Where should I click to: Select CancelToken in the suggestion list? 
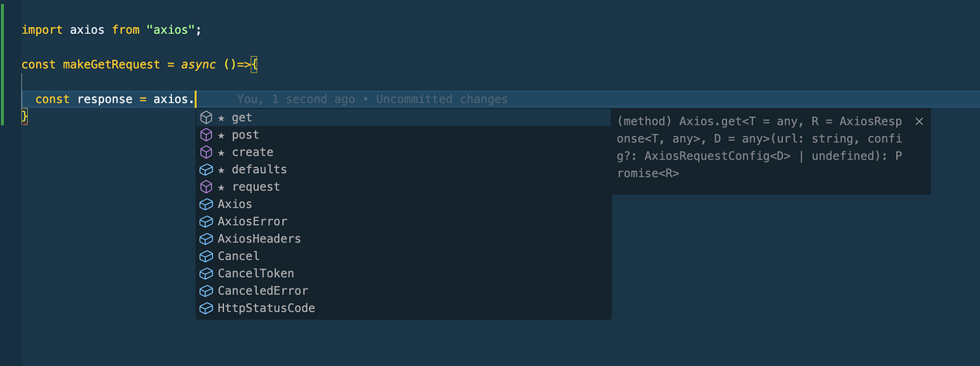403,274
